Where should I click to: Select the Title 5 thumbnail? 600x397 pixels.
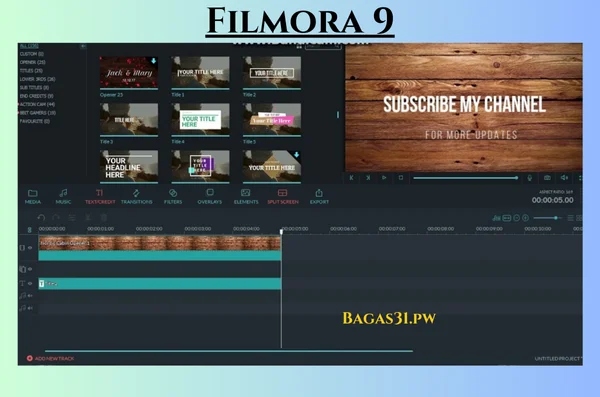(x=272, y=119)
